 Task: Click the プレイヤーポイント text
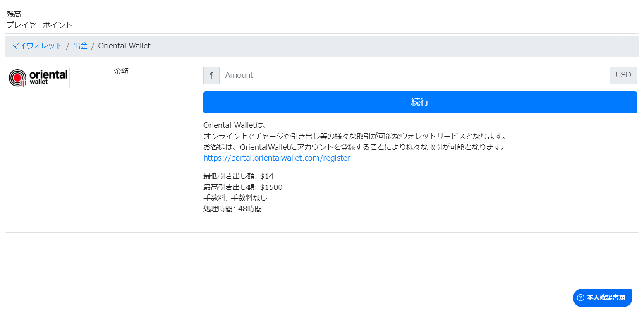39,25
